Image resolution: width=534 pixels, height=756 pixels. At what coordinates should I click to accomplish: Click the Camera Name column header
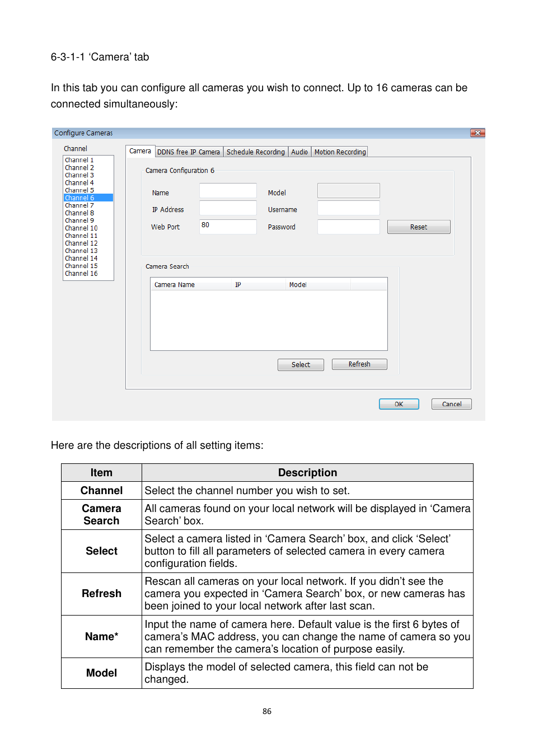[x=191, y=284]
